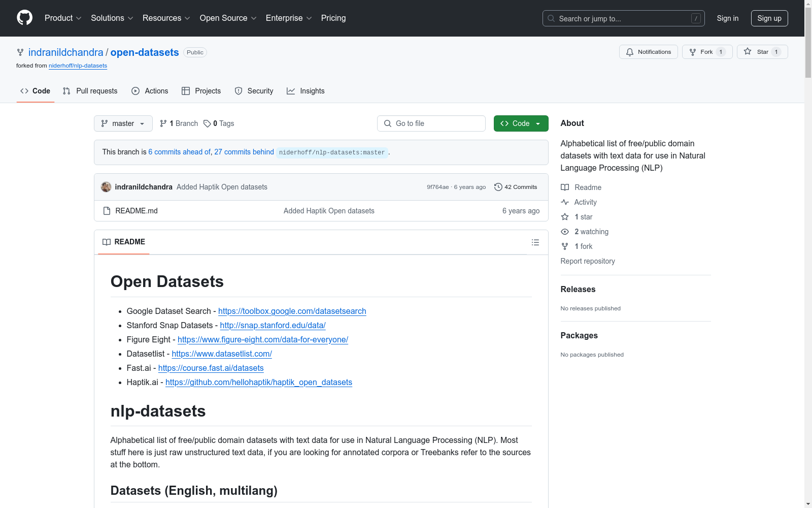This screenshot has height=508, width=812.
Task: Click the README book icon in About
Action: pos(565,187)
